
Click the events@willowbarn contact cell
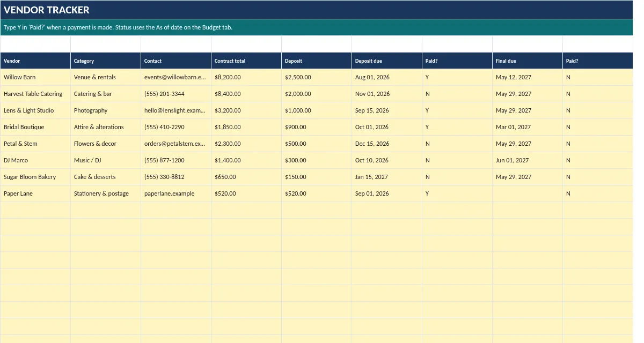(176, 77)
